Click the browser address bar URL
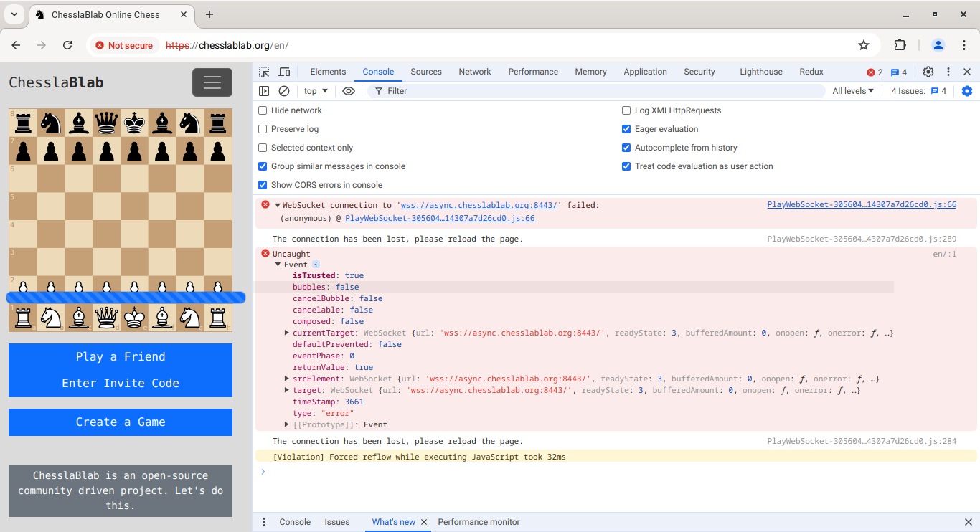Screen dimensions: 980x532 pyautogui.click(x=227, y=45)
